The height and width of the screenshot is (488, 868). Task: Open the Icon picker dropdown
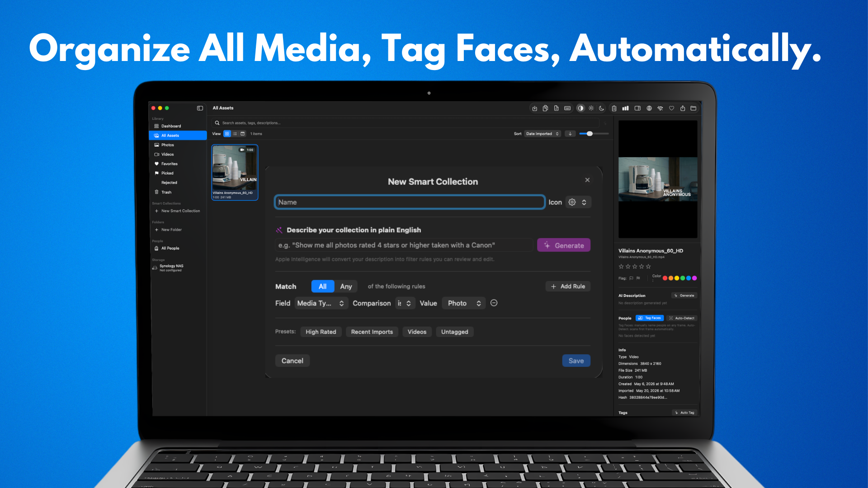(x=578, y=202)
